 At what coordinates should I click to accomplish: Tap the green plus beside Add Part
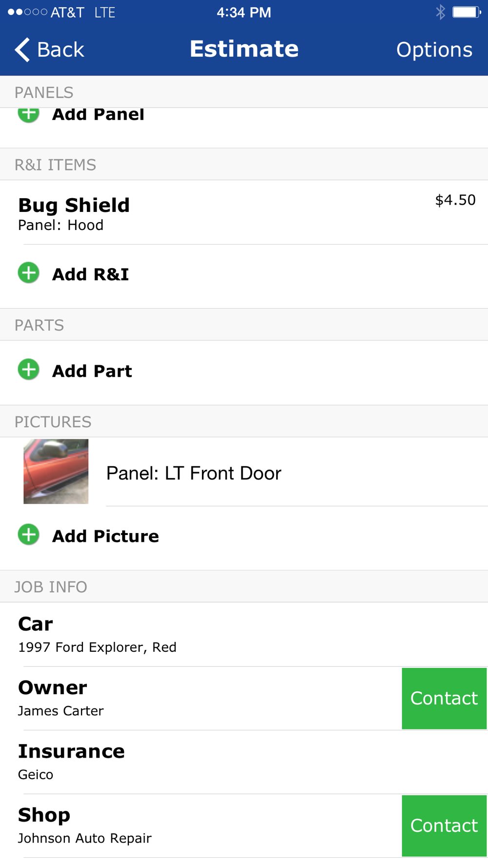(x=29, y=370)
